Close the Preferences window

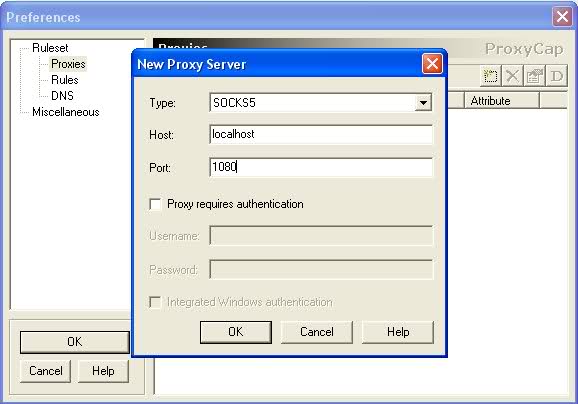(x=562, y=17)
